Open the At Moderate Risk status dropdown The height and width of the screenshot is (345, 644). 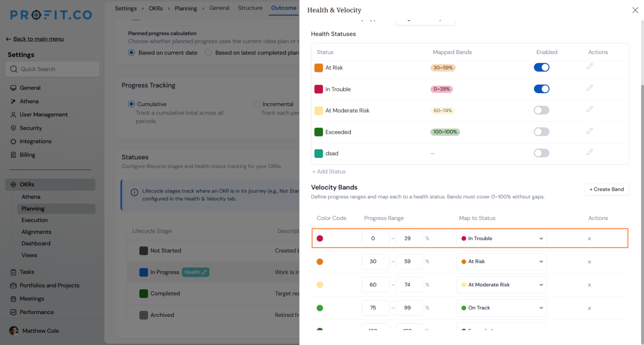(x=502, y=285)
